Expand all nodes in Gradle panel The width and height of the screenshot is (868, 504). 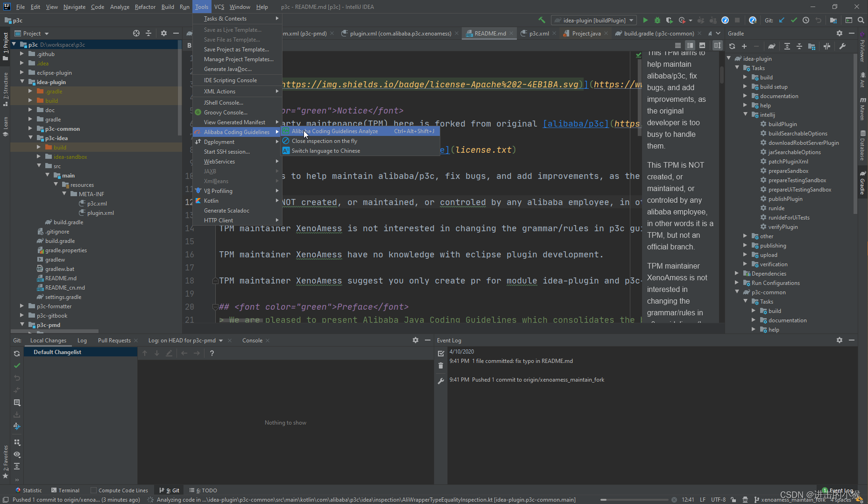coord(787,46)
